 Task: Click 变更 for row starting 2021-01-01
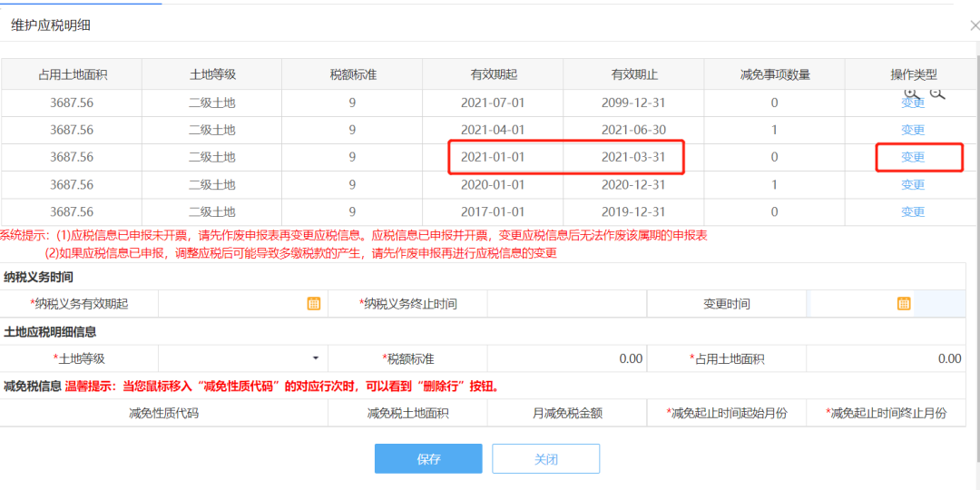(913, 158)
